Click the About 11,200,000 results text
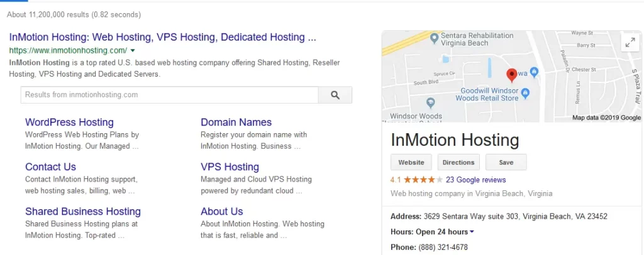 [x=74, y=14]
